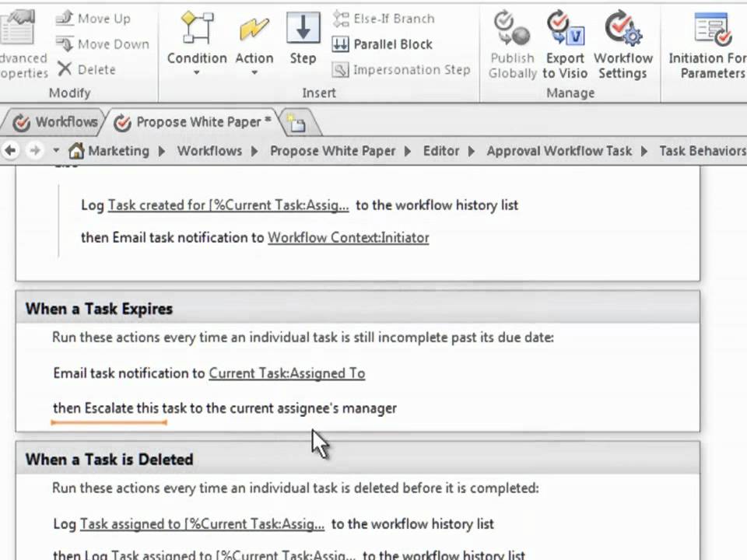This screenshot has height=560, width=747.
Task: Go to the Editor breadcrumb
Action: tap(441, 151)
